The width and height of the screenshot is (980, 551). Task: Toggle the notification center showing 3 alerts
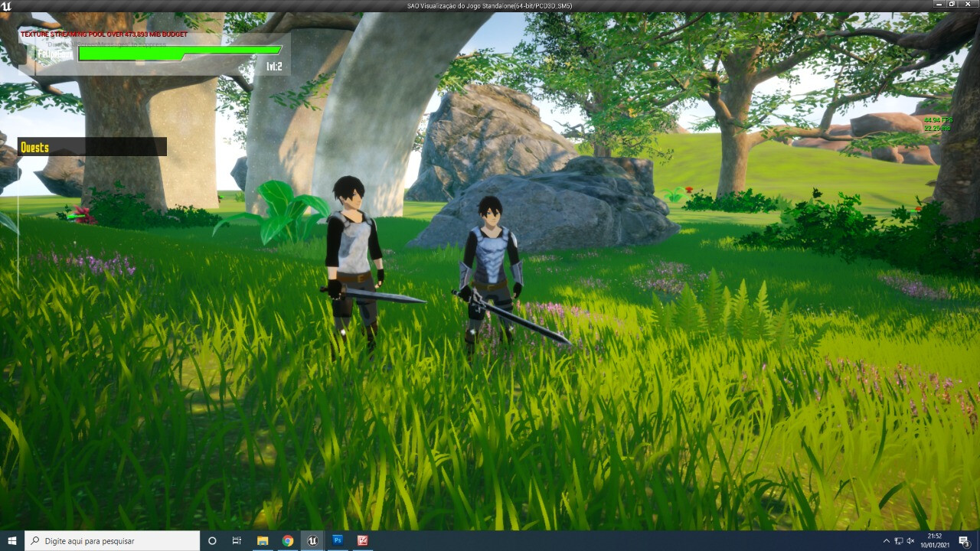click(965, 541)
